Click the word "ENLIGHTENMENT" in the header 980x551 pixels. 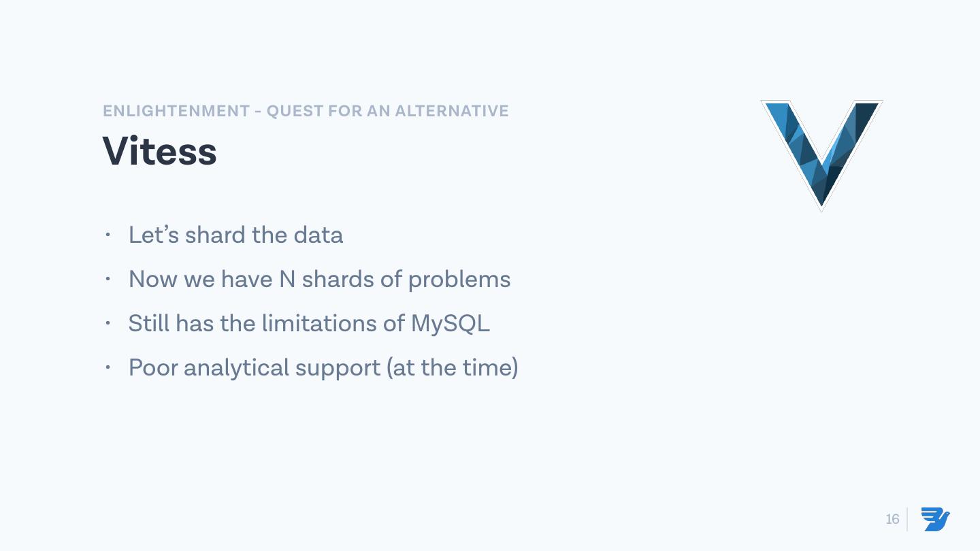point(176,111)
